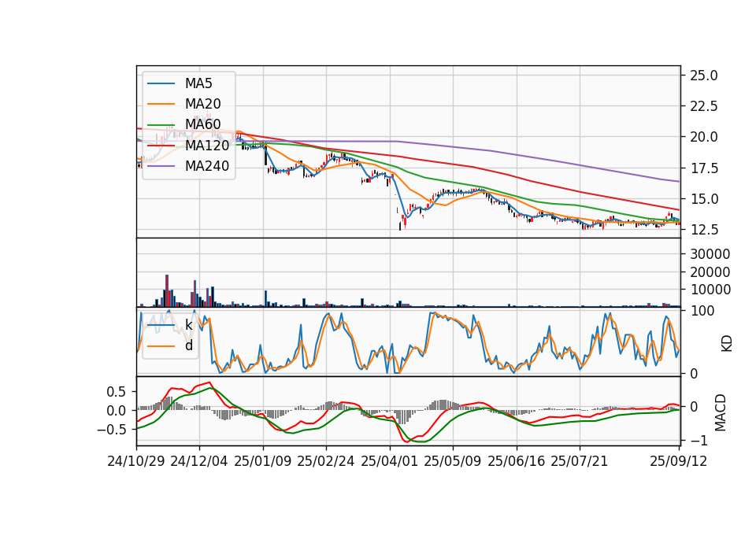Click the 25/09/12 date axis label

(x=678, y=461)
